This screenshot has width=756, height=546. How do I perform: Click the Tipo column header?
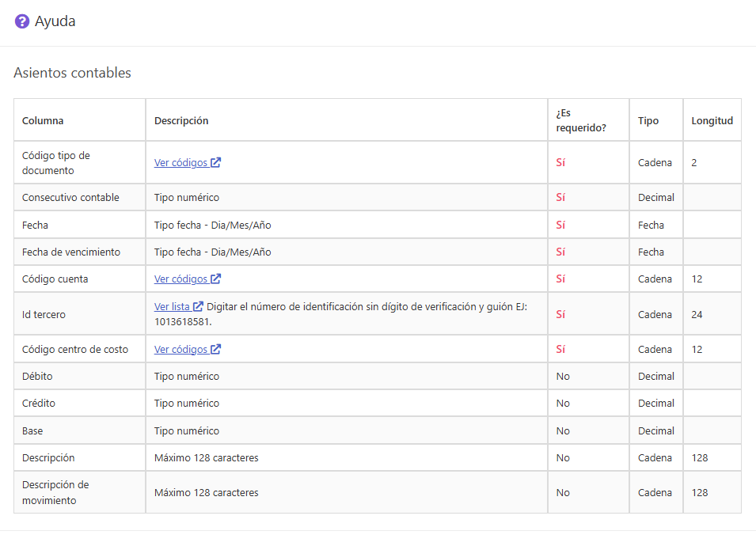[648, 120]
